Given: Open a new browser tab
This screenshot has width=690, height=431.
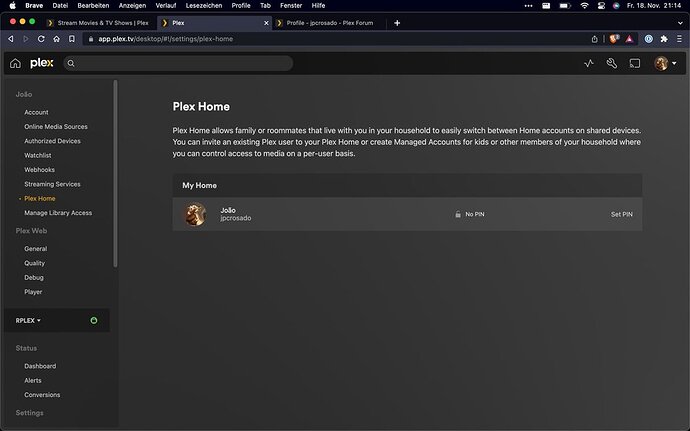Looking at the screenshot, I should [397, 23].
